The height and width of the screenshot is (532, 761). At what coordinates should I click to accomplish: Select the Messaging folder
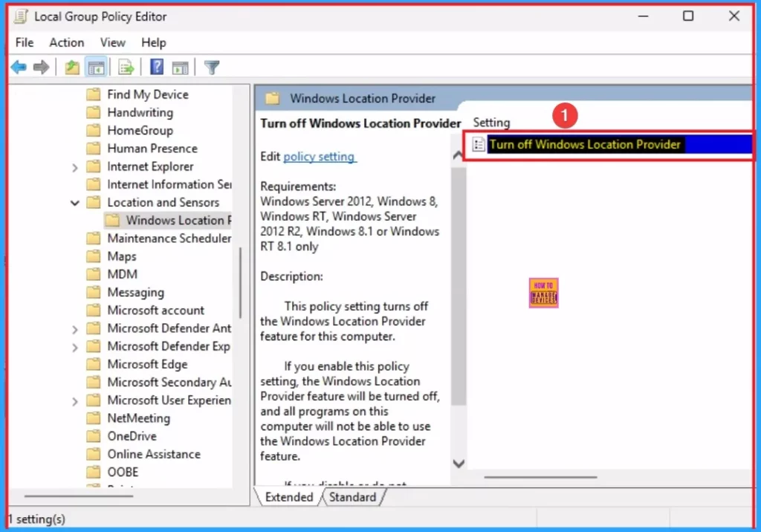coord(135,292)
